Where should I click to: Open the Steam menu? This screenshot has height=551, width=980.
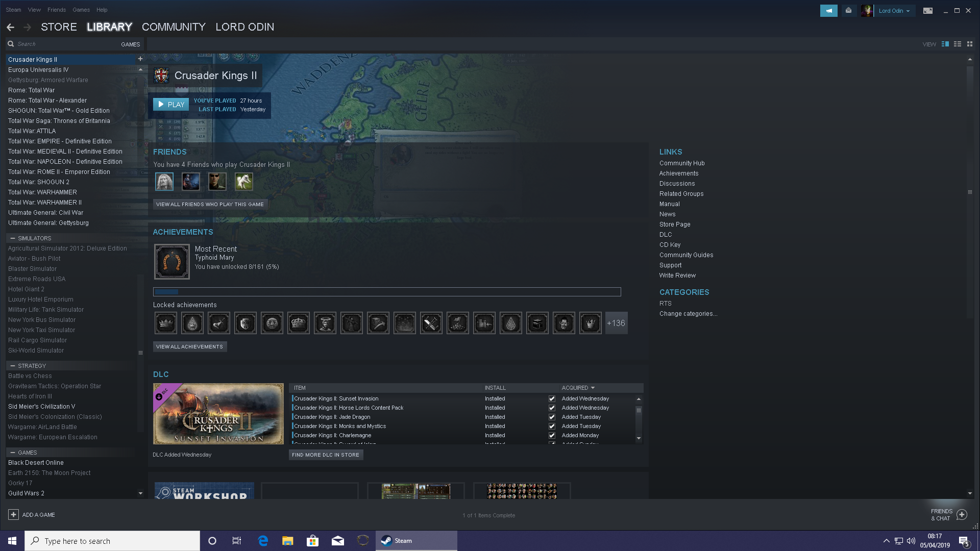click(x=14, y=10)
